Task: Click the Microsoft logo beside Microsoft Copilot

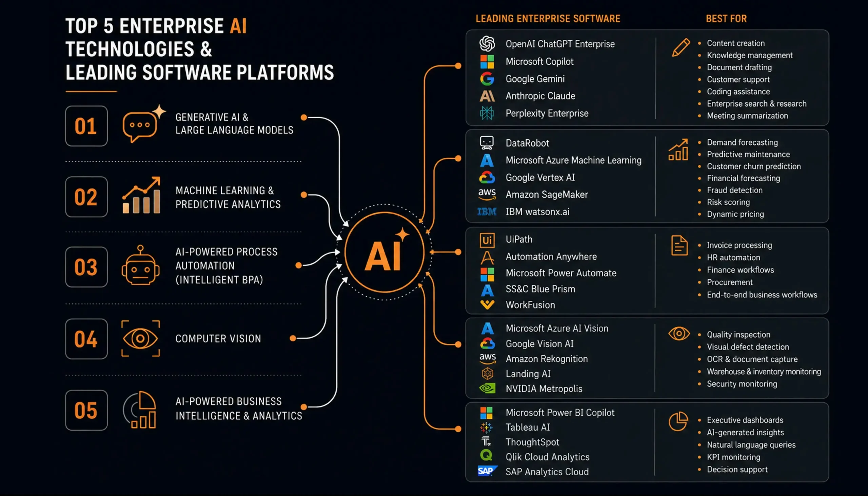Action: [487, 62]
